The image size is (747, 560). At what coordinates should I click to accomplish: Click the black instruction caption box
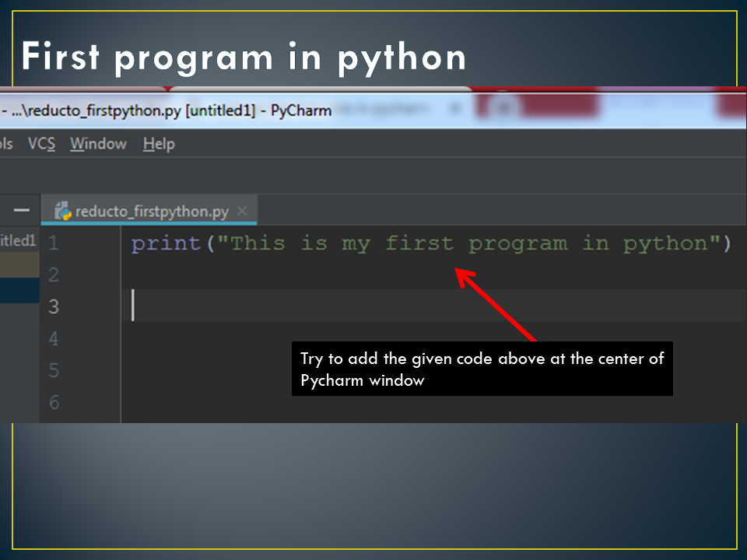(x=481, y=369)
